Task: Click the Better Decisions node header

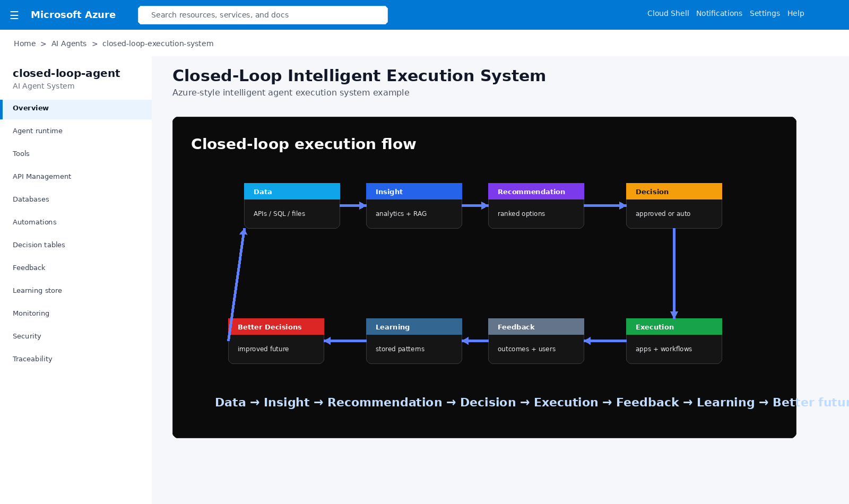Action: tap(276, 327)
